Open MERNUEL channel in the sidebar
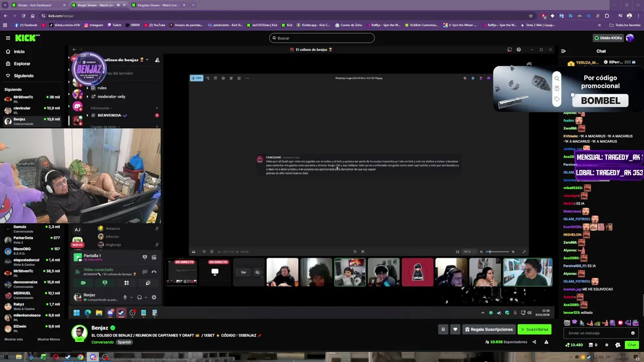644x362 pixels. tap(32, 295)
